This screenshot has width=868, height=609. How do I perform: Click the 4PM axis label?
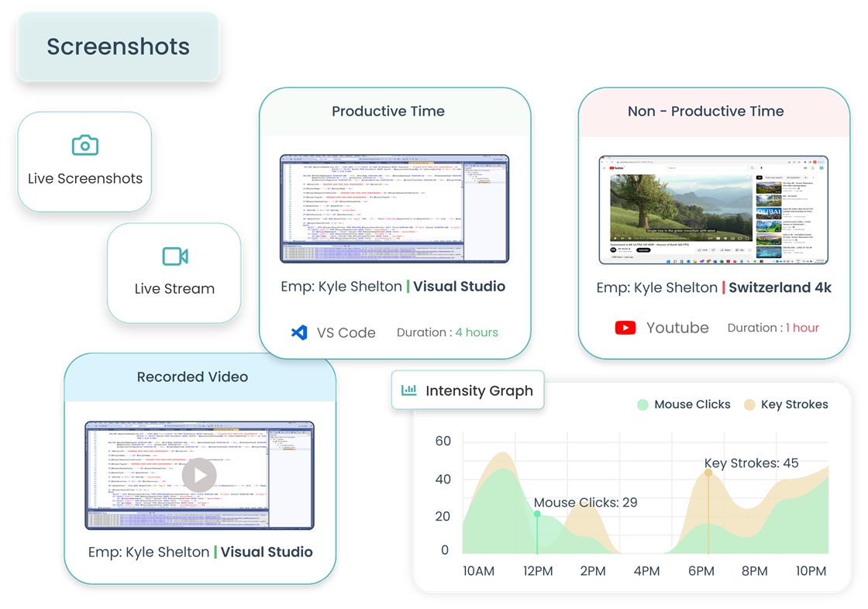coord(646,571)
